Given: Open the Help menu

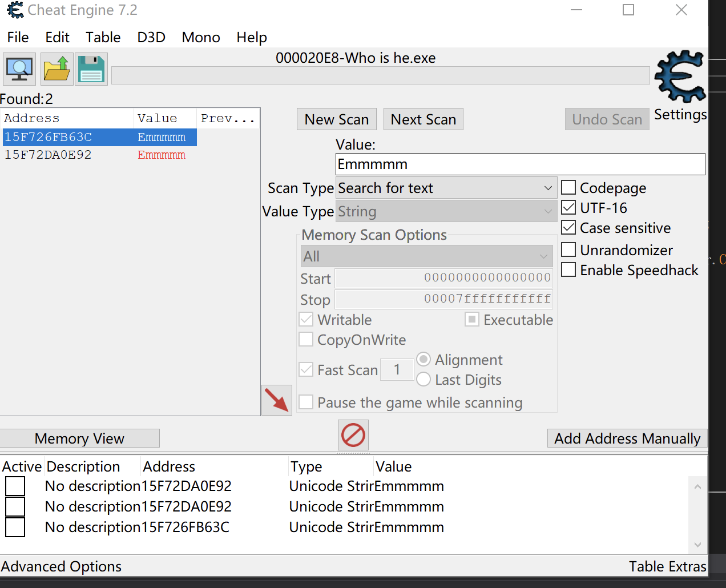Looking at the screenshot, I should pos(252,37).
